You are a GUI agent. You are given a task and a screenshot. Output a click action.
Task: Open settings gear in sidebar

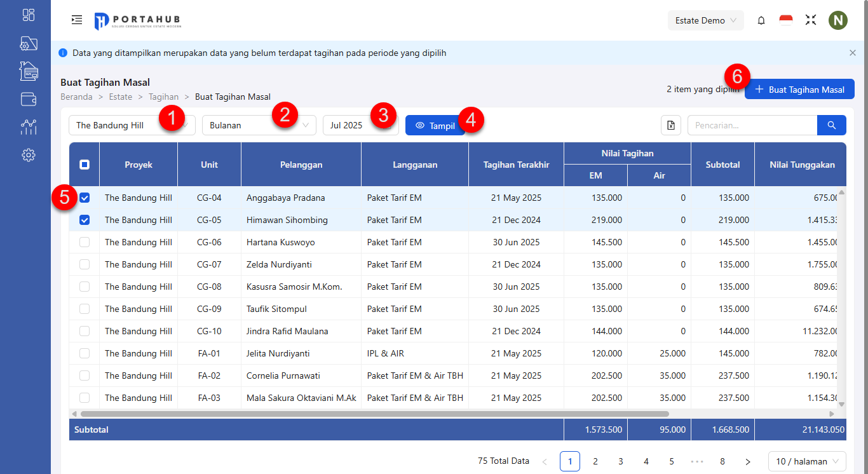pyautogui.click(x=29, y=155)
